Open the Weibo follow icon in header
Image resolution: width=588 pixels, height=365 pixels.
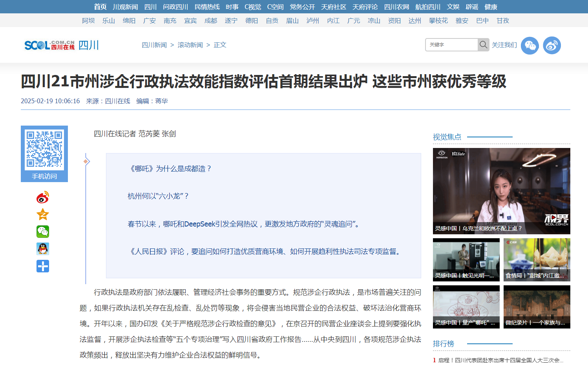(x=551, y=46)
